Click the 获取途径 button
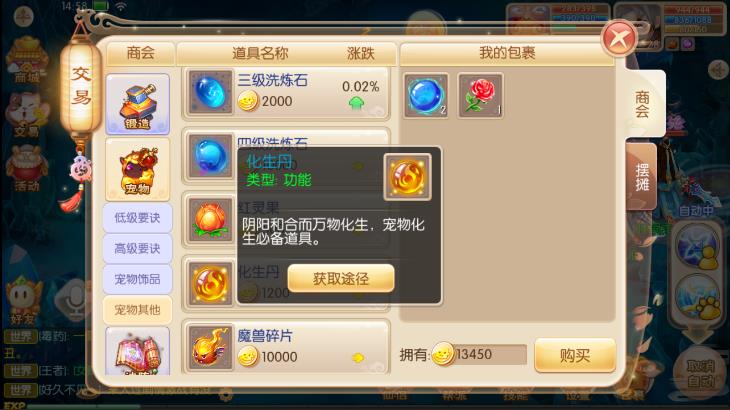The image size is (730, 410). pyautogui.click(x=341, y=278)
